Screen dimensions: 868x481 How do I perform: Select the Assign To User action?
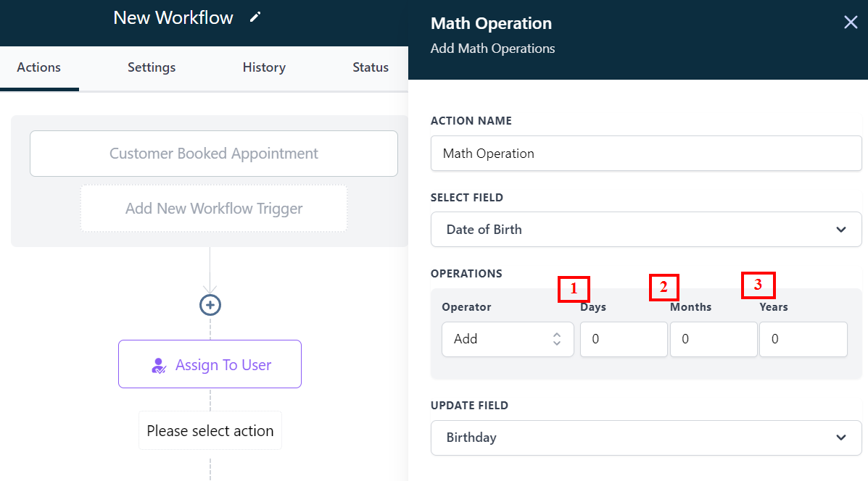click(210, 364)
